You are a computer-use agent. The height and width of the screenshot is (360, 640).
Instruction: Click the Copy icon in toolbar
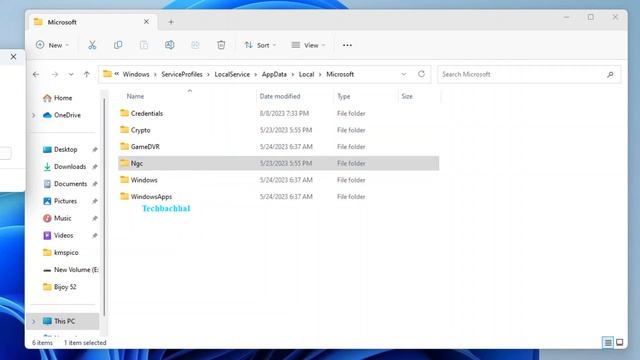pos(118,45)
